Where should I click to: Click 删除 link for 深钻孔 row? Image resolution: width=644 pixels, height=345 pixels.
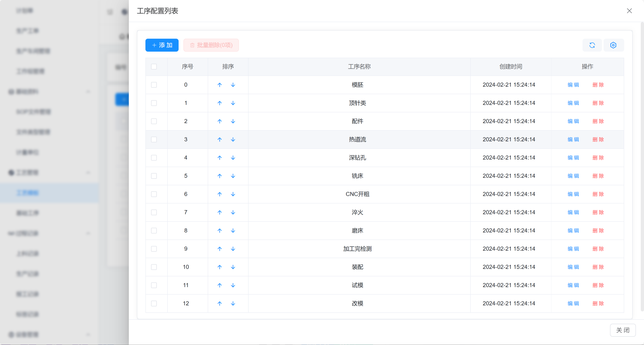(598, 158)
